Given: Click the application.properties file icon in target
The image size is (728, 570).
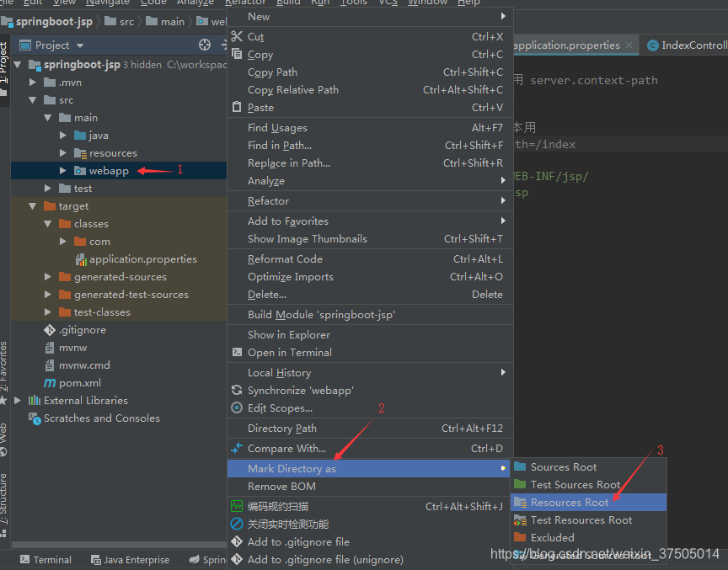Looking at the screenshot, I should tap(81, 259).
